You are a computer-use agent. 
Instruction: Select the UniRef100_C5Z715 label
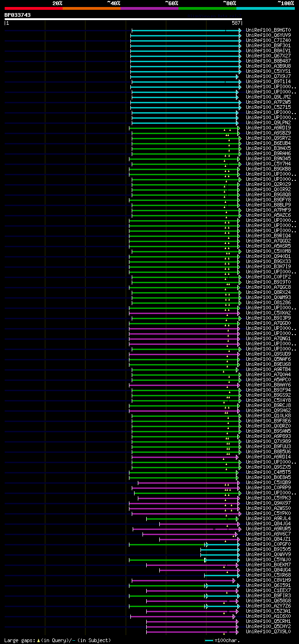268,107
